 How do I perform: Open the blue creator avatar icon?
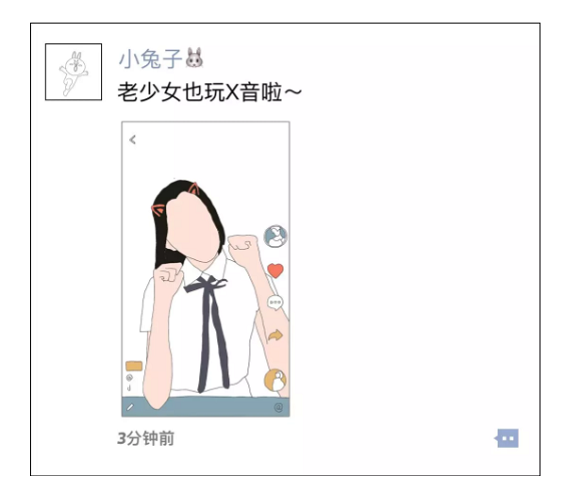[276, 236]
